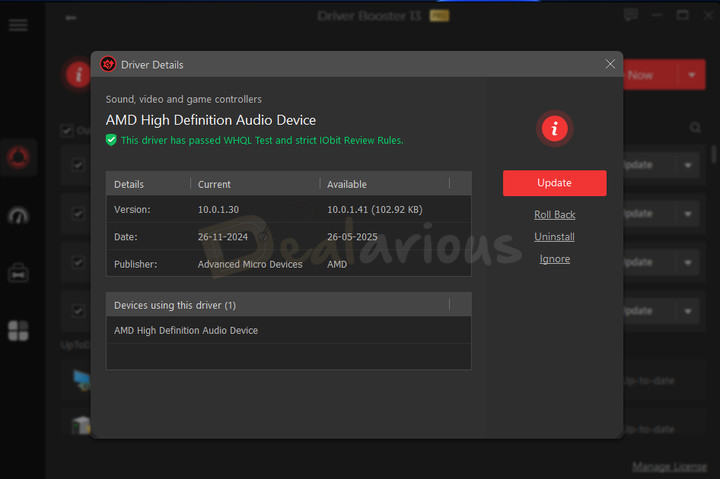Screen dimensions: 720x479
Task: Click the Uninstall link
Action: [554, 237]
